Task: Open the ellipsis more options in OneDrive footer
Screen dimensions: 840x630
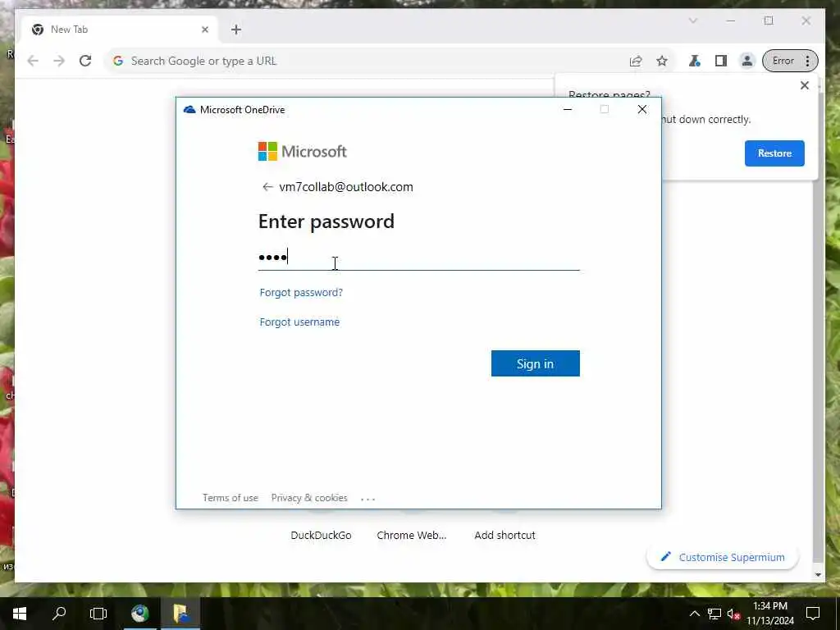Action: [368, 499]
